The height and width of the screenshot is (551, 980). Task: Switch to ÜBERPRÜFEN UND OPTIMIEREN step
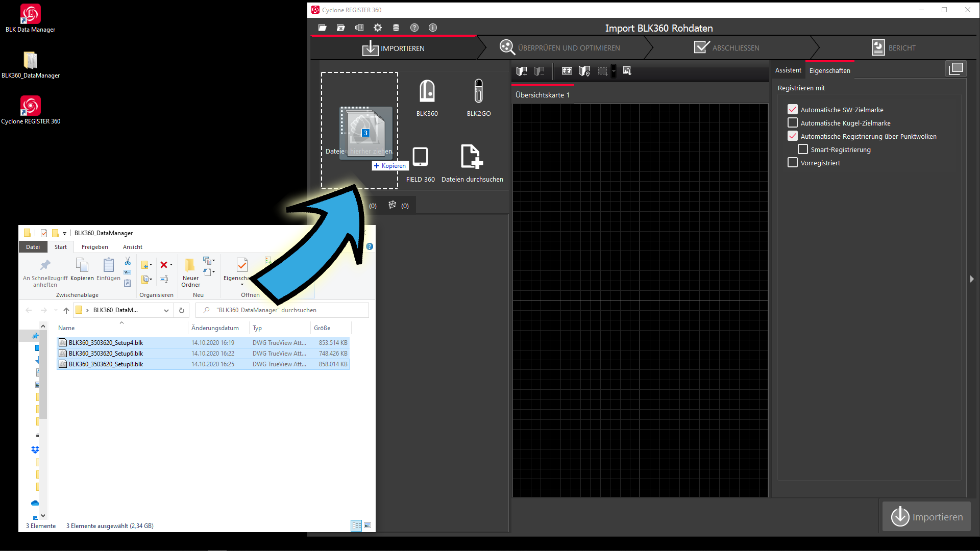point(560,48)
